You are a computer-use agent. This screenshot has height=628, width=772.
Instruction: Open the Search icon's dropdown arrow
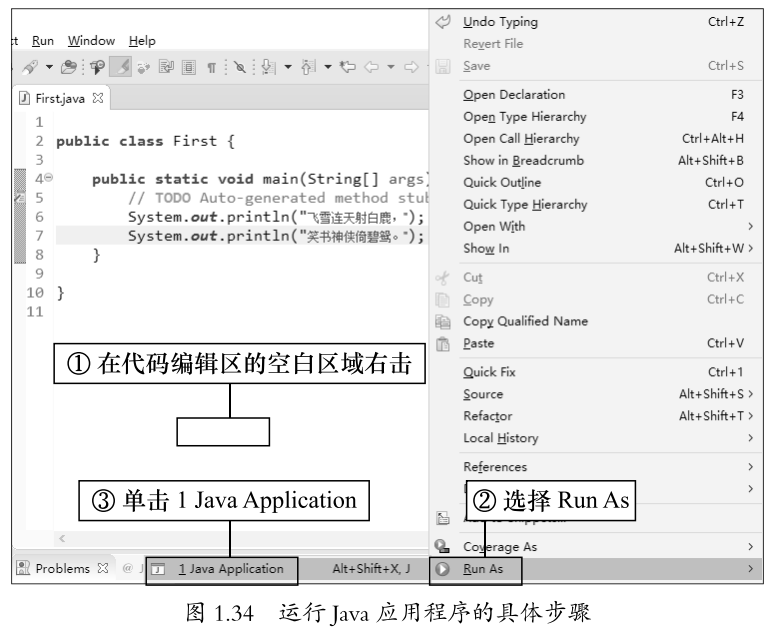[49, 66]
